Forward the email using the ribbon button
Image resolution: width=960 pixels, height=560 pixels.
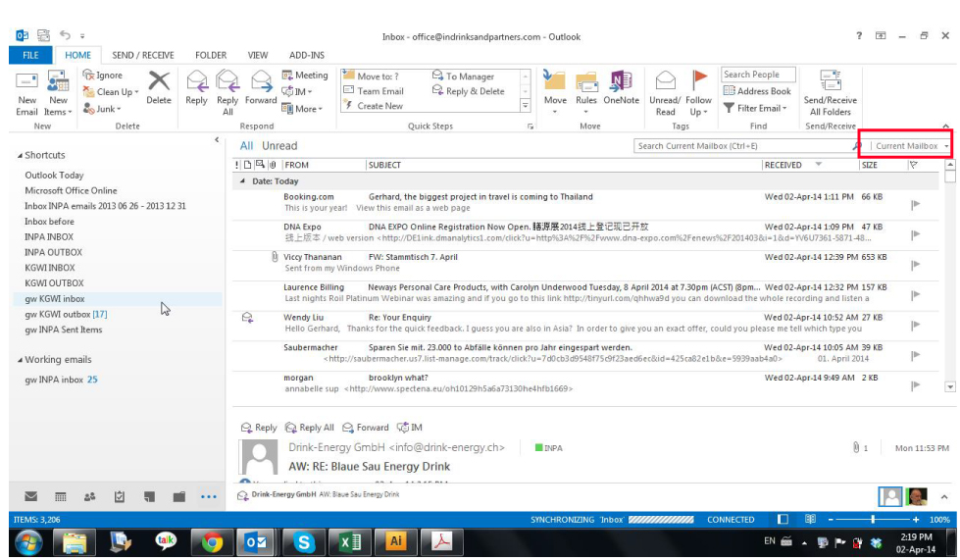(261, 87)
